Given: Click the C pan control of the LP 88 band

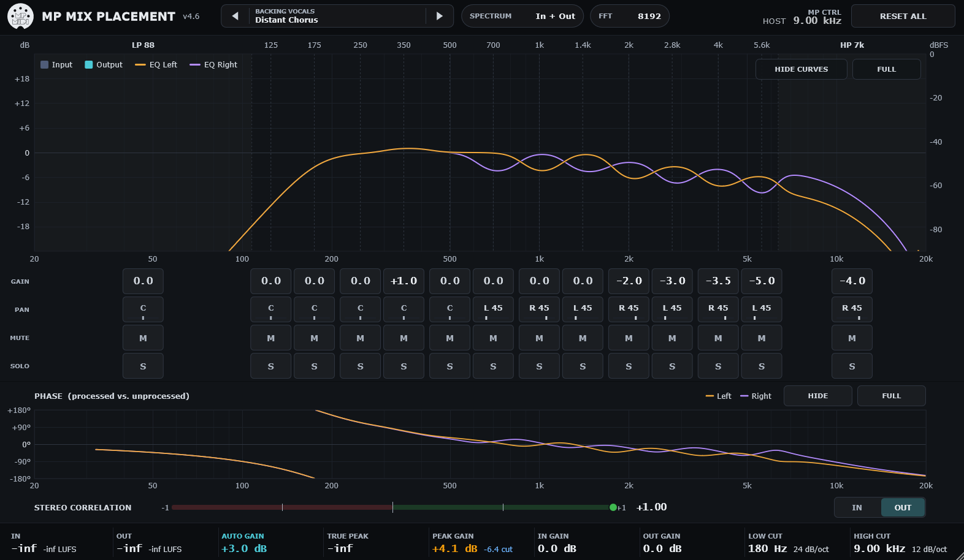Looking at the screenshot, I should coord(143,309).
